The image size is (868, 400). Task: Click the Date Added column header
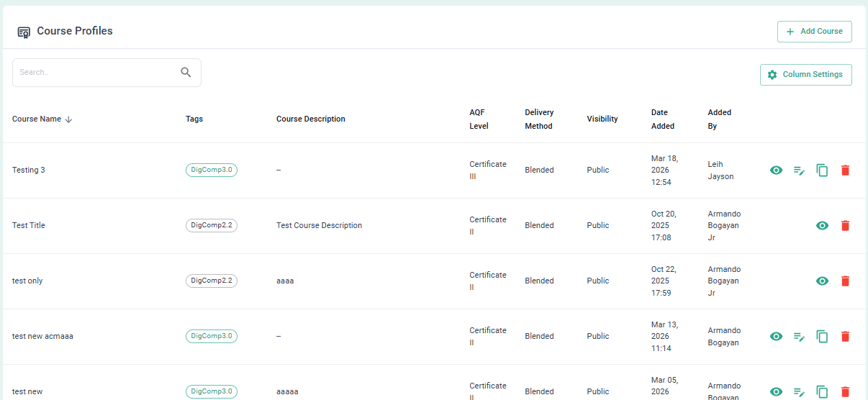[663, 119]
